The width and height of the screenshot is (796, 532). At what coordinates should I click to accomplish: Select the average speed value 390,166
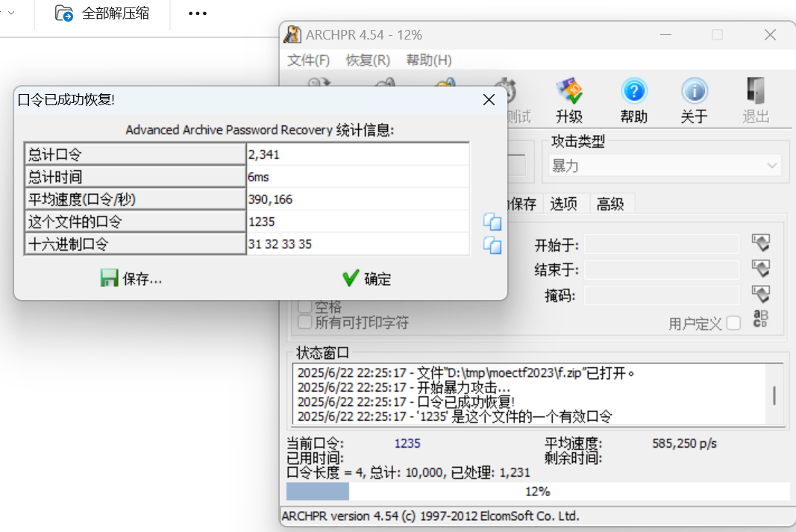270,199
